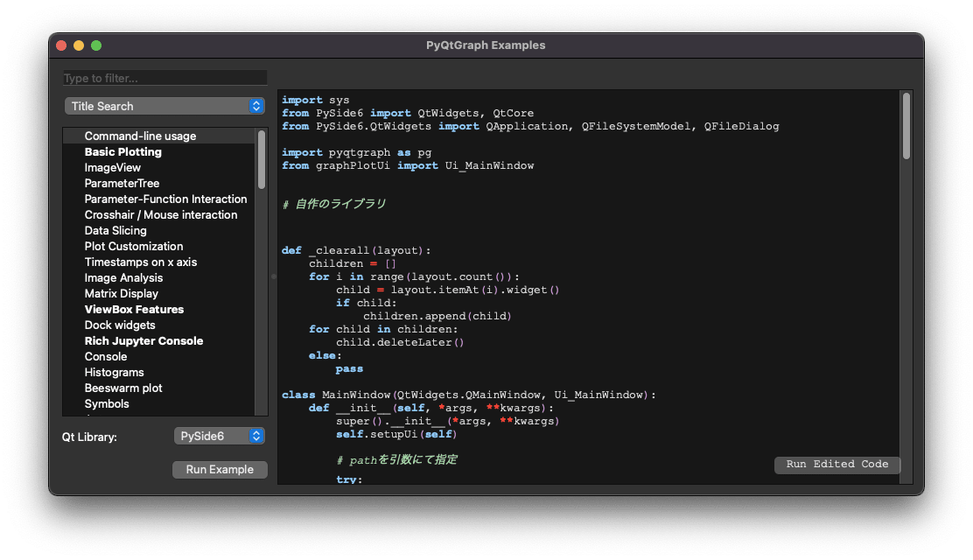The height and width of the screenshot is (560, 973).
Task: Select Dock widgets example
Action: (x=159, y=325)
